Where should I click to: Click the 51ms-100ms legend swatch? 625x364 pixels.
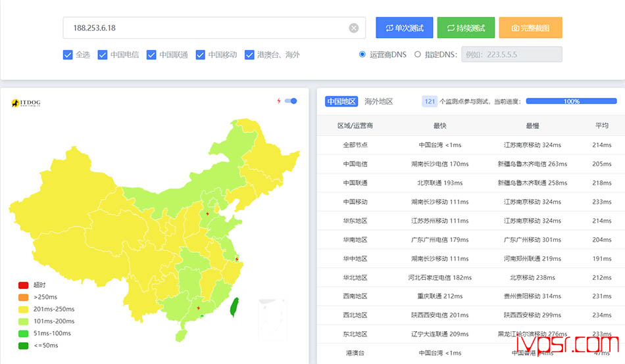(x=24, y=333)
